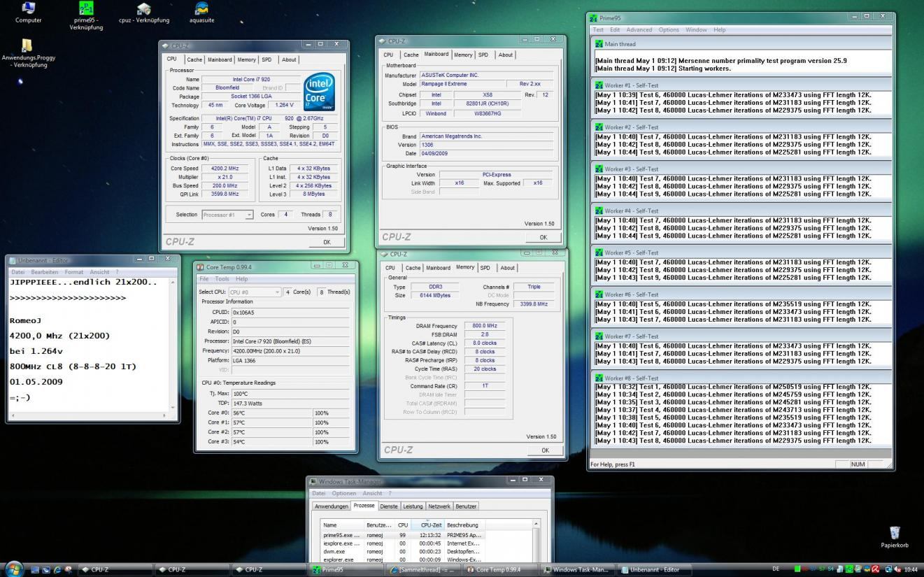
Task: Click the DRAM Frequency 800.0 MHz value
Action: click(485, 326)
